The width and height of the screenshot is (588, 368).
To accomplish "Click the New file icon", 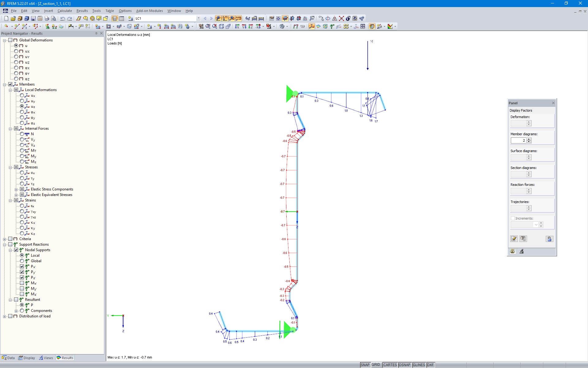I will point(6,18).
